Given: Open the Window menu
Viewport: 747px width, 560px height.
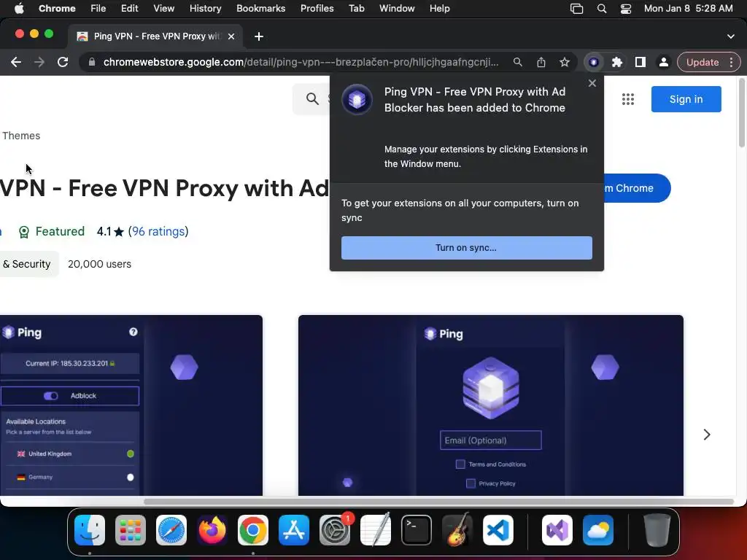Looking at the screenshot, I should [x=397, y=9].
